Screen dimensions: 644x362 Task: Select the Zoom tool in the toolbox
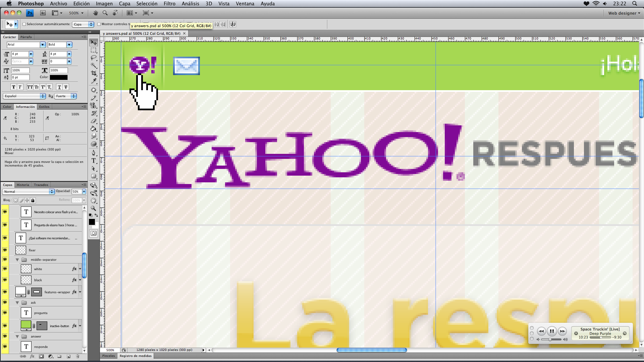(94, 208)
